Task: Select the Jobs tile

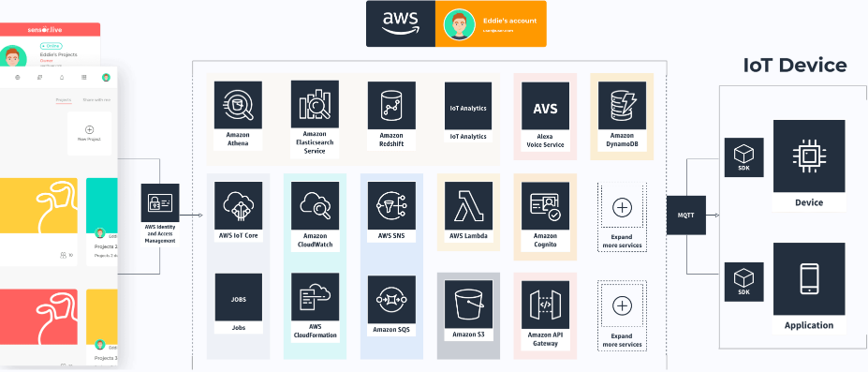Action: tap(238, 297)
